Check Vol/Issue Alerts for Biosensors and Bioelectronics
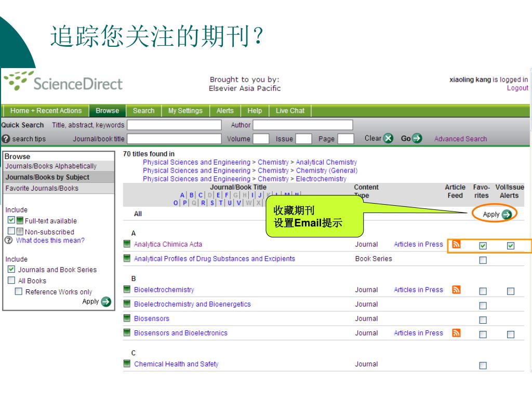 (x=511, y=335)
